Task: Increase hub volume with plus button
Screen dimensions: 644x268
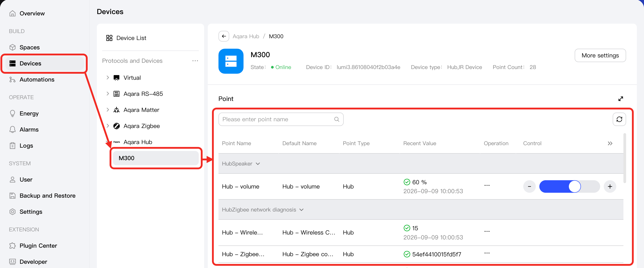Action: click(610, 186)
